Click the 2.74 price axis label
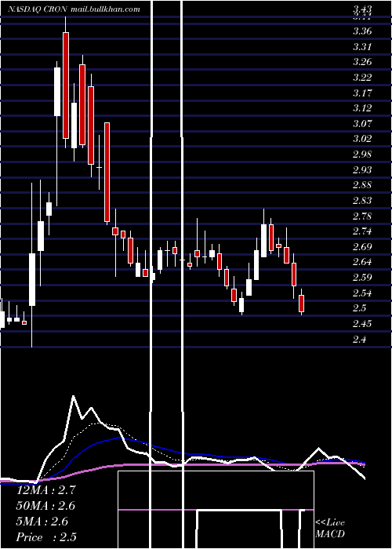 [362, 231]
